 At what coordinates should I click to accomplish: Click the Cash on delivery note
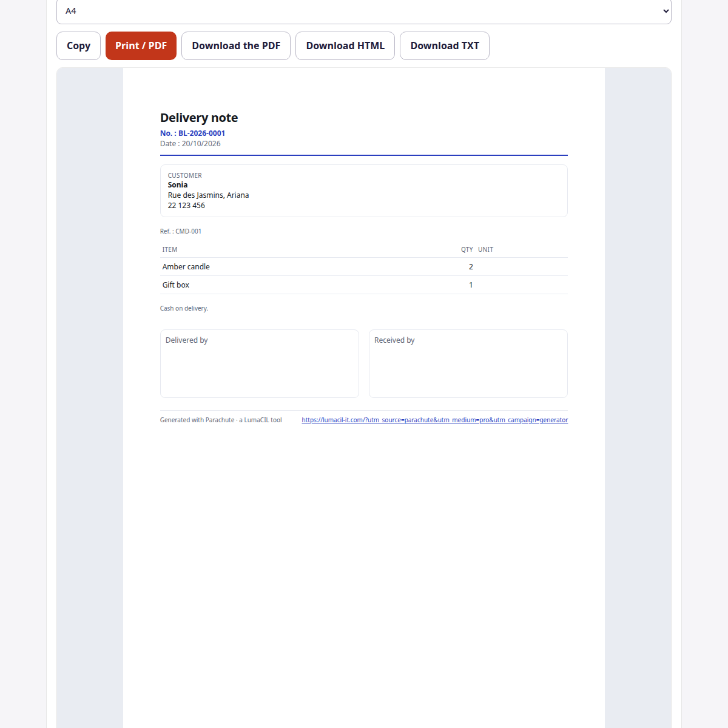(x=184, y=308)
